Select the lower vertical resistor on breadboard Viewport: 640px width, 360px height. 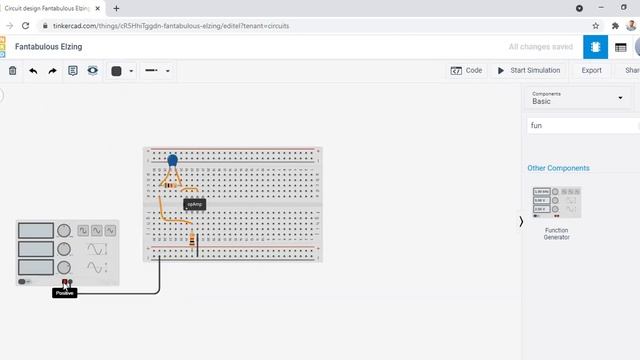[192, 240]
